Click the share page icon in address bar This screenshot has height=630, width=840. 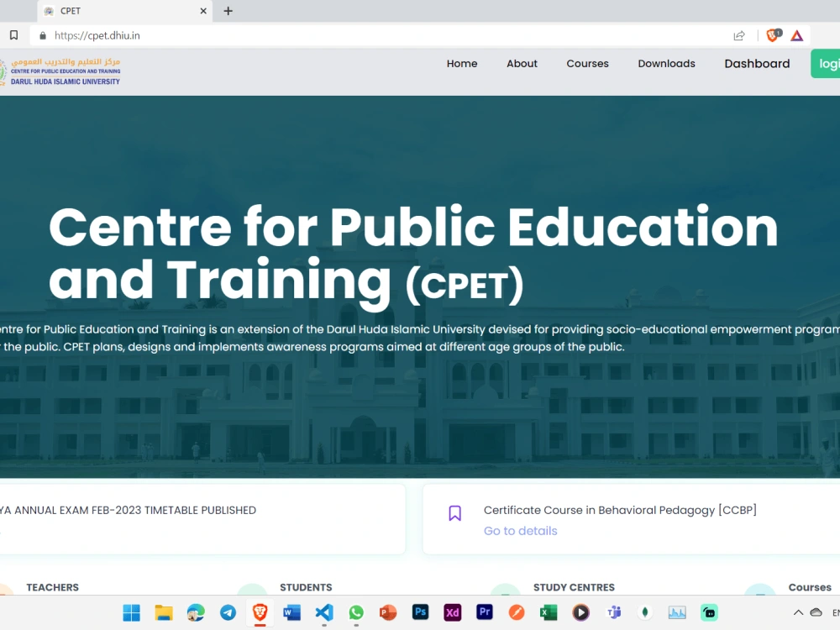(x=739, y=35)
